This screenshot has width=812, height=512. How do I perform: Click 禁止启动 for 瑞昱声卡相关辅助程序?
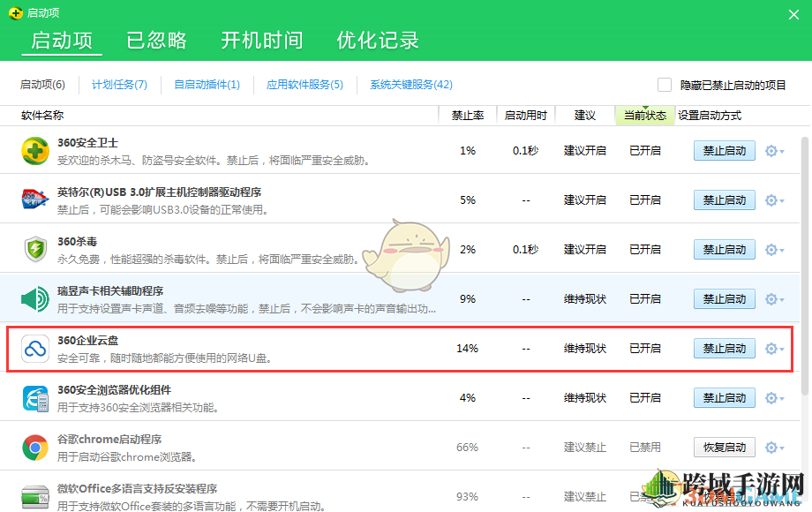click(x=724, y=299)
